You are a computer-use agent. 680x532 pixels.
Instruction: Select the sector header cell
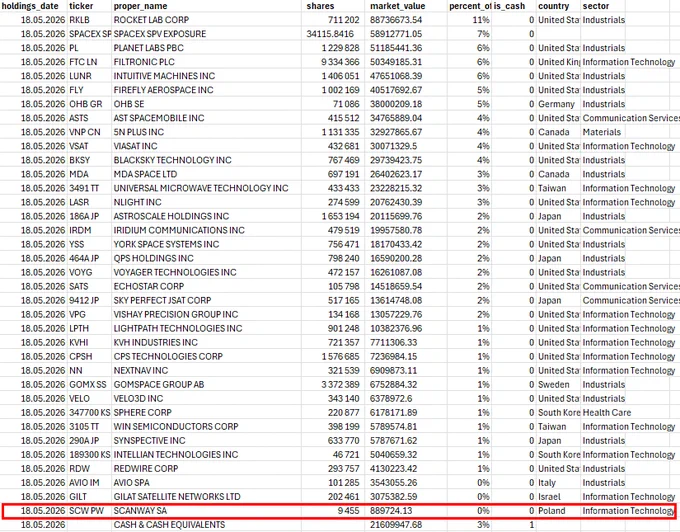[x=603, y=6]
